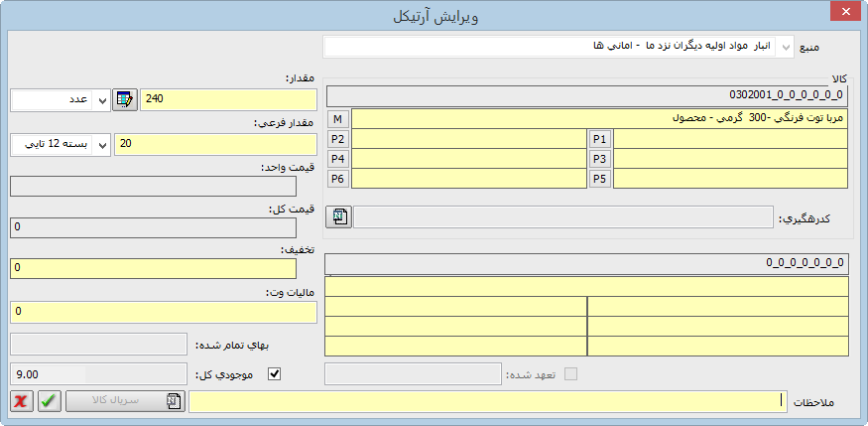
Task: Click the P2 value field
Action: coord(469,139)
